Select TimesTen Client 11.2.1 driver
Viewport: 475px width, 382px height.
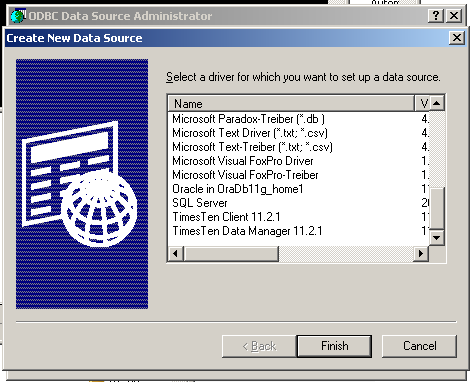pyautogui.click(x=226, y=217)
